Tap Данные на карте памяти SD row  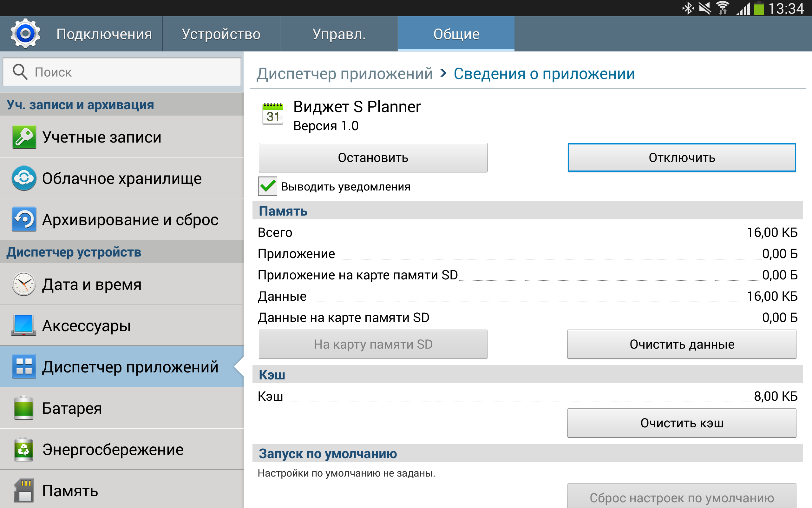527,317
